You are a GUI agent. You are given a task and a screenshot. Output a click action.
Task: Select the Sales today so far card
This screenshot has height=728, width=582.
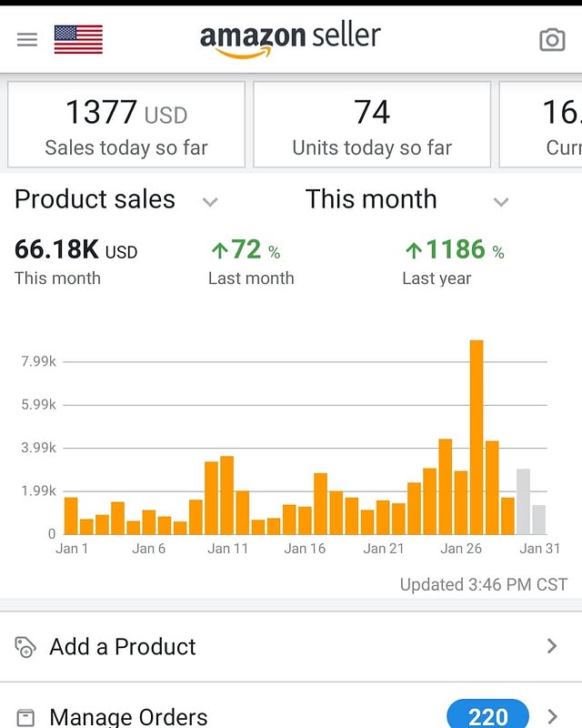click(125, 124)
